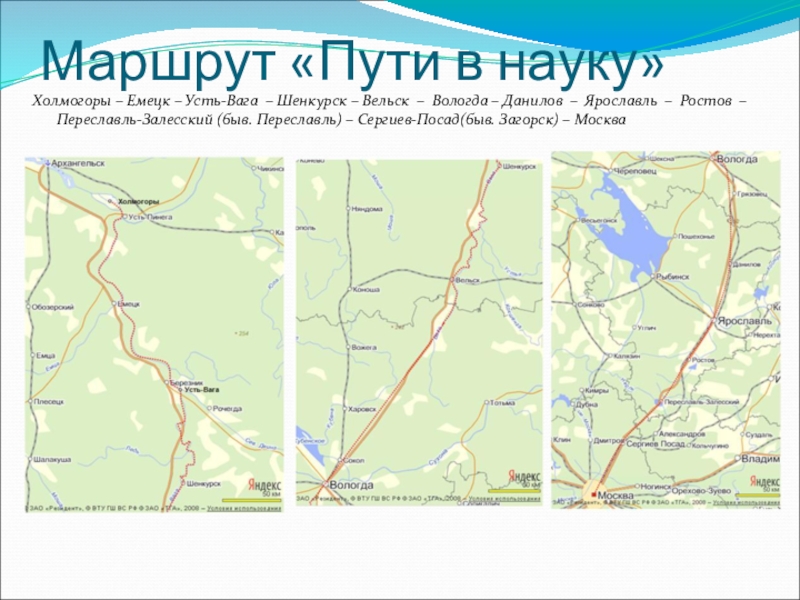Click the Сокол label on the middle map

pos(355,460)
